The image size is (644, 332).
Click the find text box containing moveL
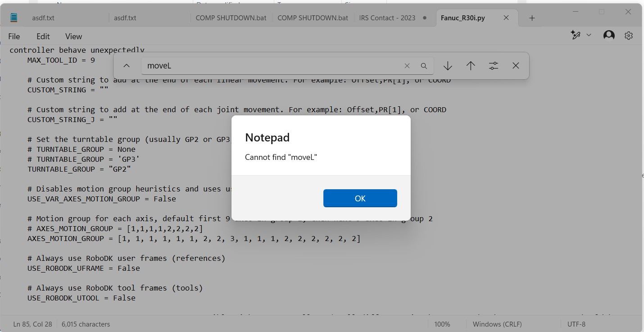270,66
